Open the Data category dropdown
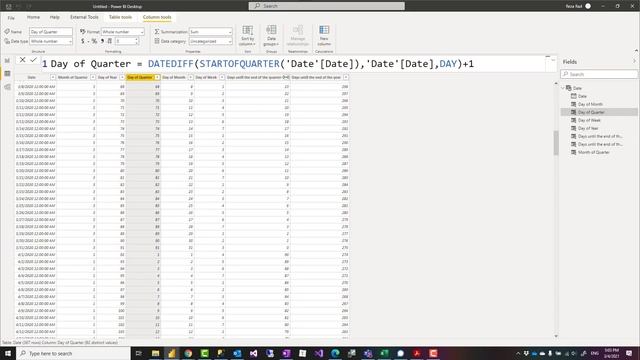This screenshot has height=360, width=640. [x=211, y=41]
